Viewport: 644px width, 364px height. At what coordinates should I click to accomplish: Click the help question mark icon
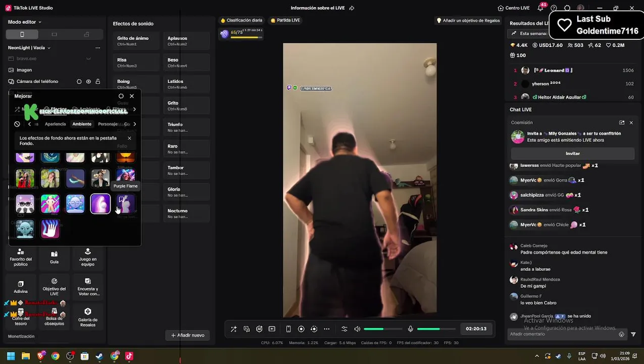click(554, 8)
